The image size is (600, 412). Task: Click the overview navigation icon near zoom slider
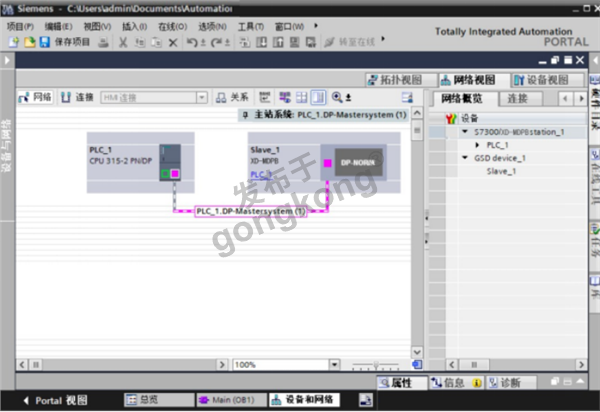pos(417,365)
